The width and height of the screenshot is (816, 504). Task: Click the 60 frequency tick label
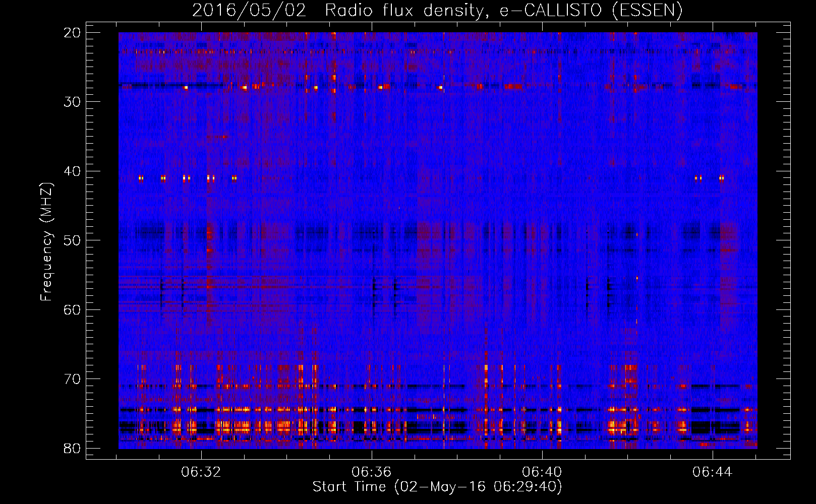(73, 309)
